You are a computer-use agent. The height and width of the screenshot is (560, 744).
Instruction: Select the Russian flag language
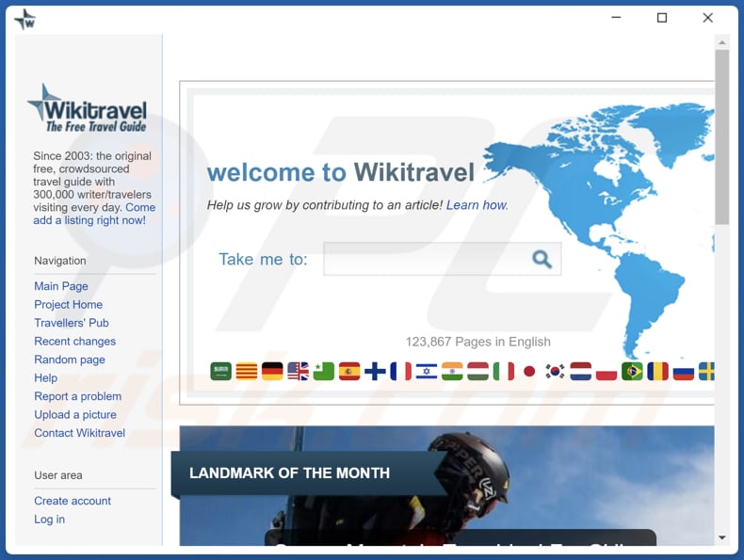coord(684,371)
